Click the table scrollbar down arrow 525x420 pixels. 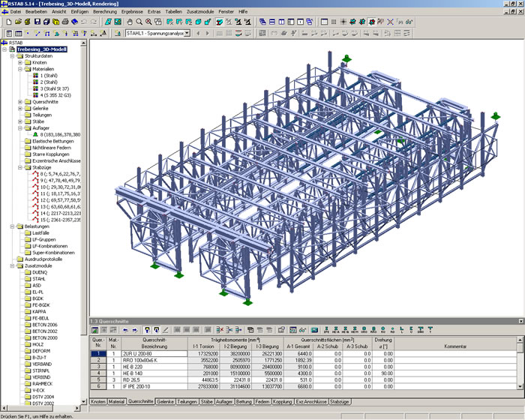tap(520, 386)
